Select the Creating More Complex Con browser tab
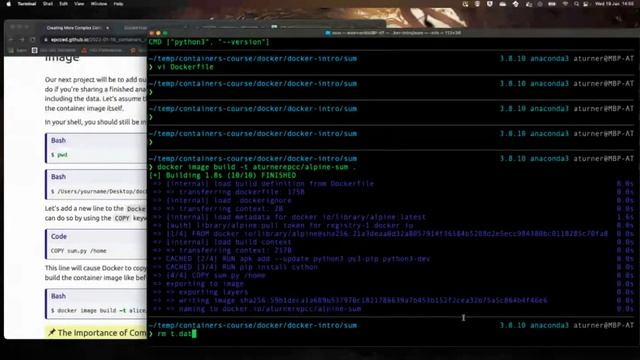The height and width of the screenshot is (360, 640). click(x=73, y=28)
